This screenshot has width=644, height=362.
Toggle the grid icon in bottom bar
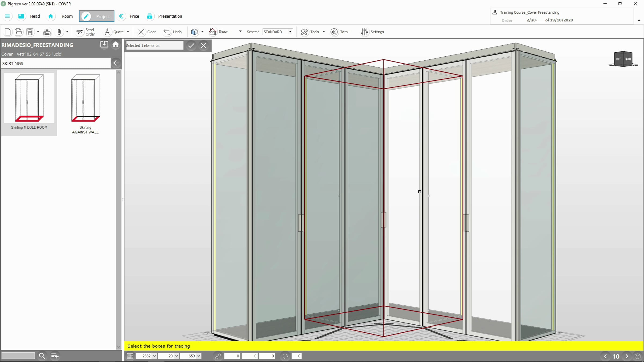coord(130,356)
